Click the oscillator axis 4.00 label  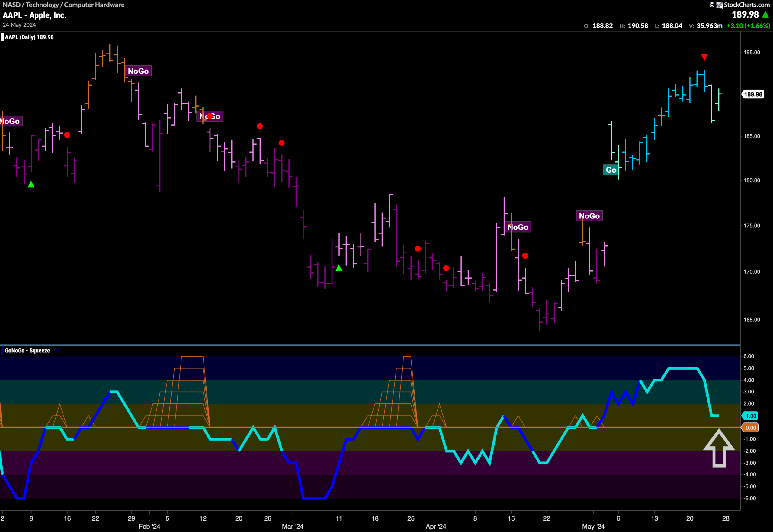pos(749,380)
